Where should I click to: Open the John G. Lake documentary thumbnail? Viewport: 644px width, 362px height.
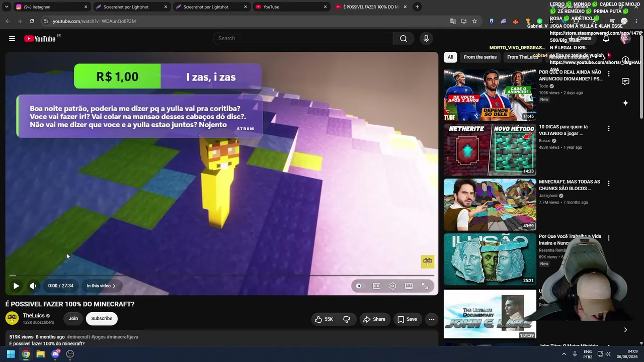(490, 314)
